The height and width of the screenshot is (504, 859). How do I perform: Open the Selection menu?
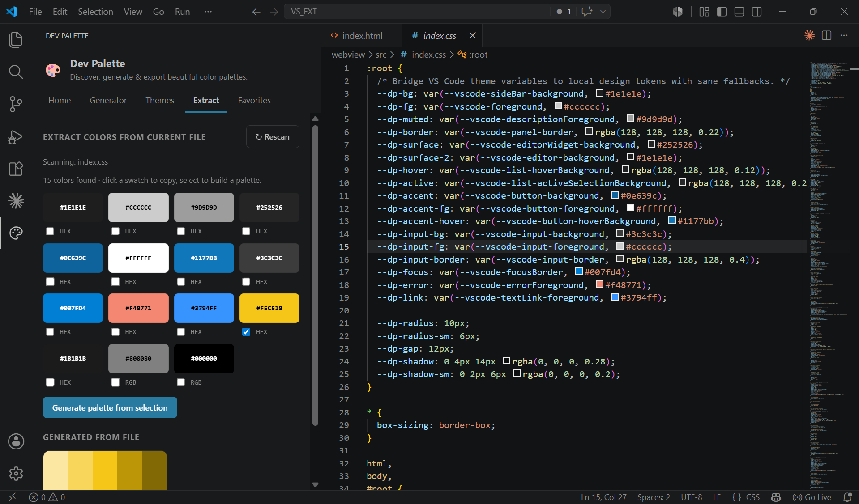click(95, 12)
